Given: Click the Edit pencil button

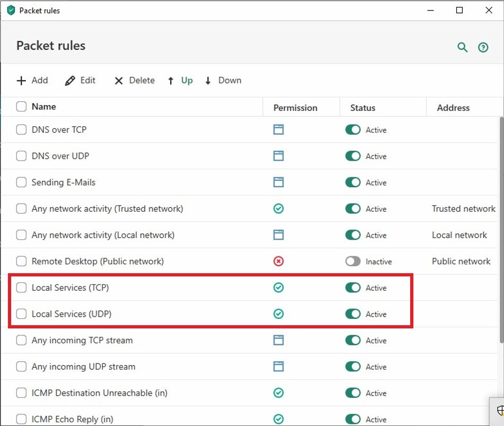Looking at the screenshot, I should [x=80, y=81].
